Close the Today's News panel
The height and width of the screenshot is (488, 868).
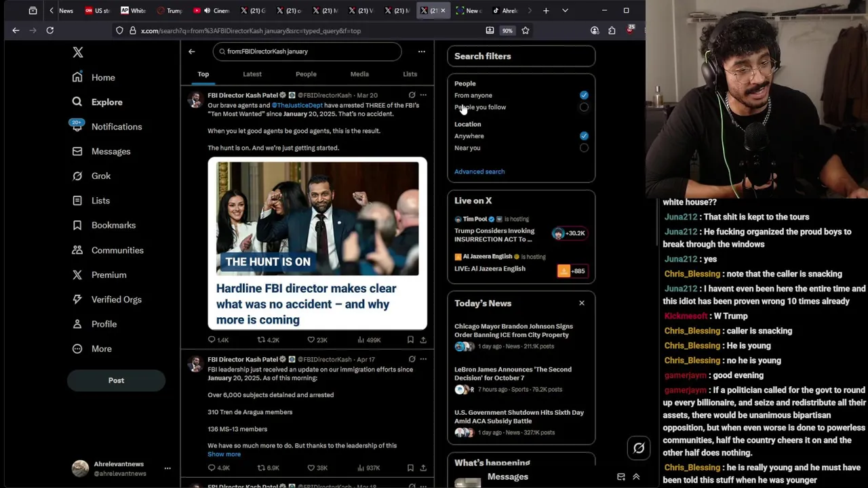click(582, 303)
